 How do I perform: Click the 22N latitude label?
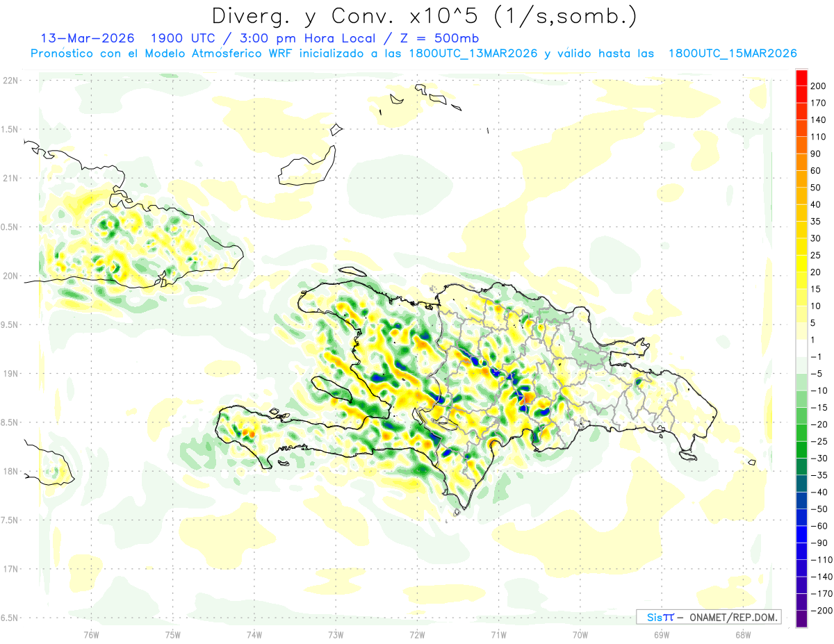(10, 81)
